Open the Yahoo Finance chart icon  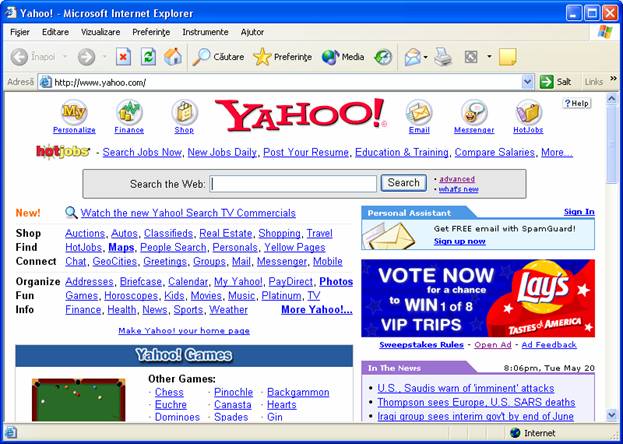[129, 112]
